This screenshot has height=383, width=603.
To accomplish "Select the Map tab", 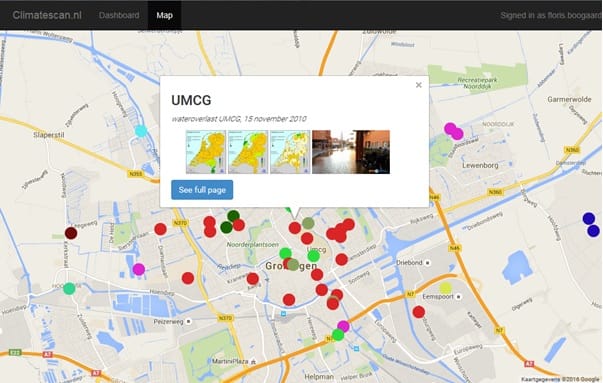I will [x=164, y=15].
